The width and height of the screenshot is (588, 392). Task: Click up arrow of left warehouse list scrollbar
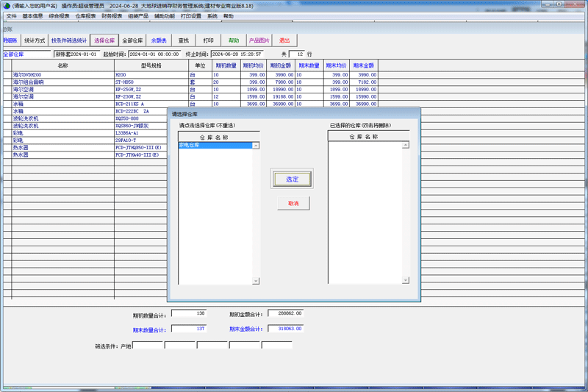pyautogui.click(x=256, y=146)
